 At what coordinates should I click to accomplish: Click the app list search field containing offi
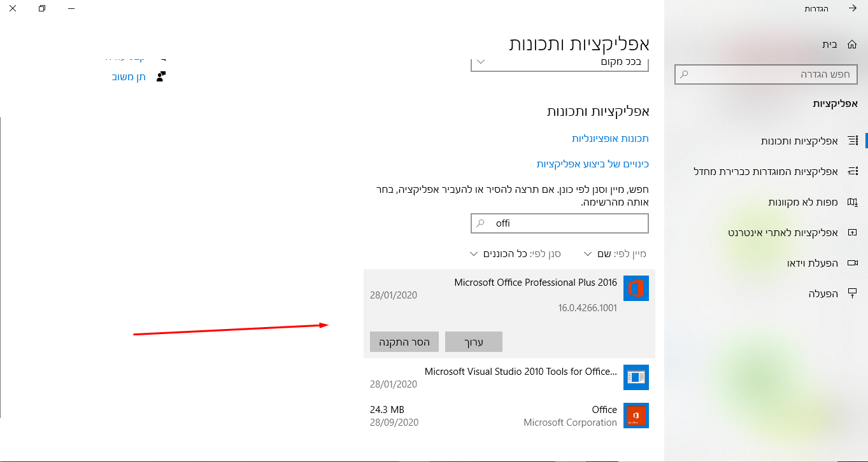coord(560,223)
